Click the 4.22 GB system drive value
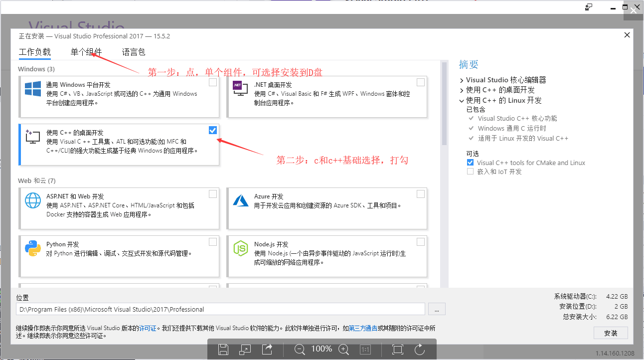Screen dimensions: 644x360 (617, 296)
